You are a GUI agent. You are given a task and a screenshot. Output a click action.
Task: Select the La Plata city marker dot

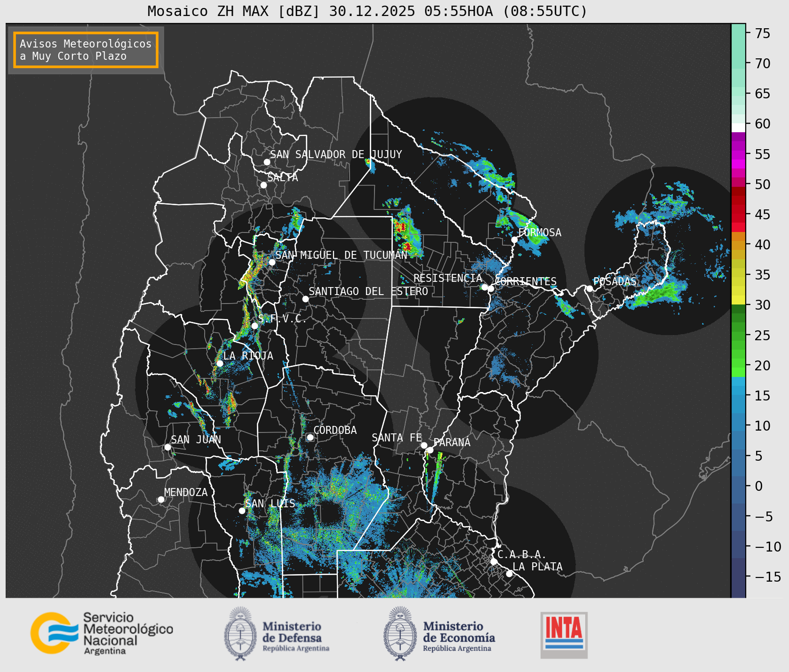coord(509,574)
